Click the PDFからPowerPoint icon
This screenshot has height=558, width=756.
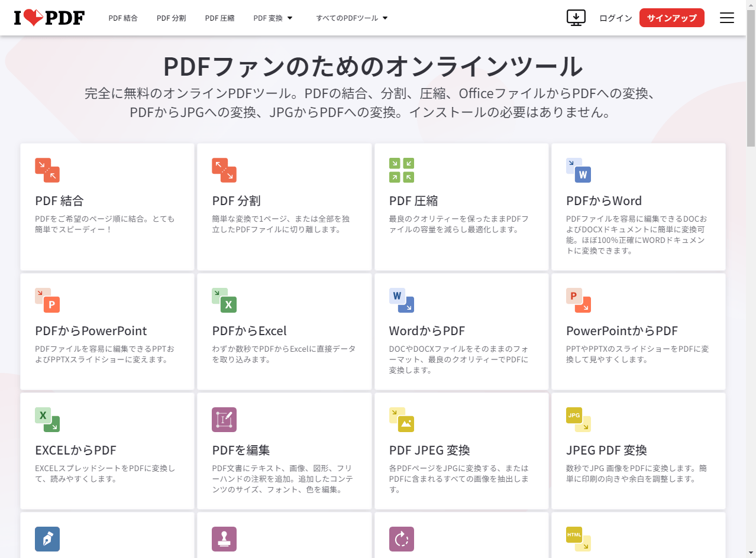pyautogui.click(x=47, y=300)
